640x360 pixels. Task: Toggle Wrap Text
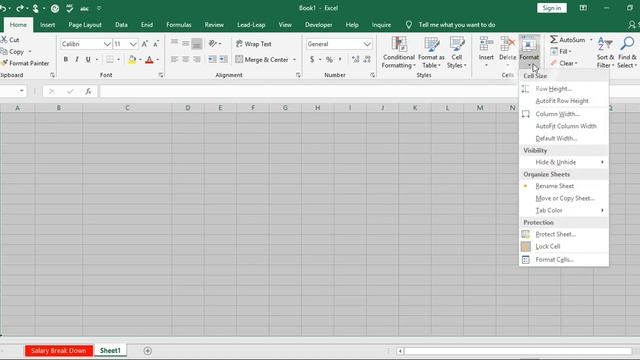(253, 44)
